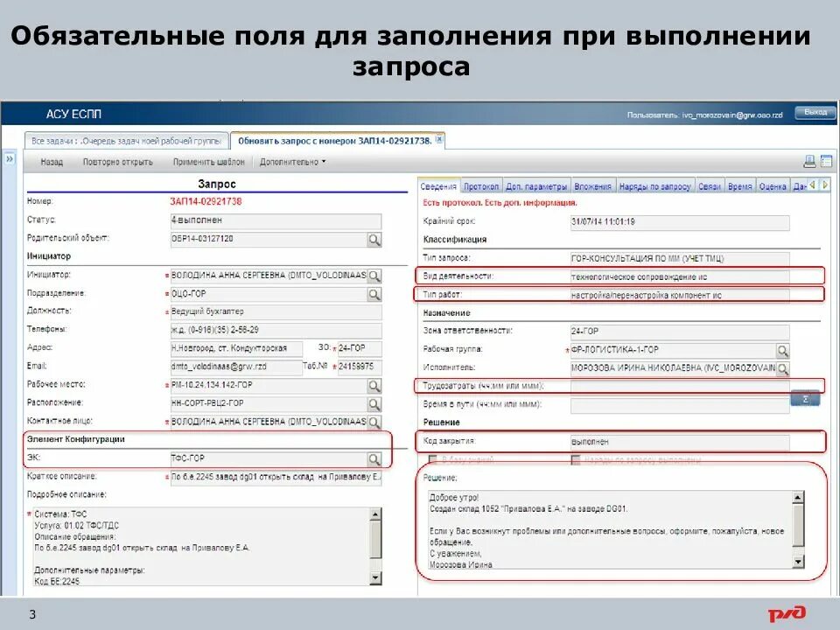Screen dimensions: 840x630
Task: Click the Должность field Ведущий бухгалтер
Action: click(x=276, y=312)
